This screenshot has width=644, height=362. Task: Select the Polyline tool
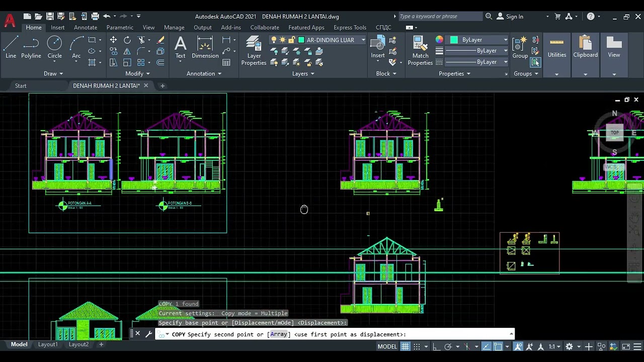[31, 48]
